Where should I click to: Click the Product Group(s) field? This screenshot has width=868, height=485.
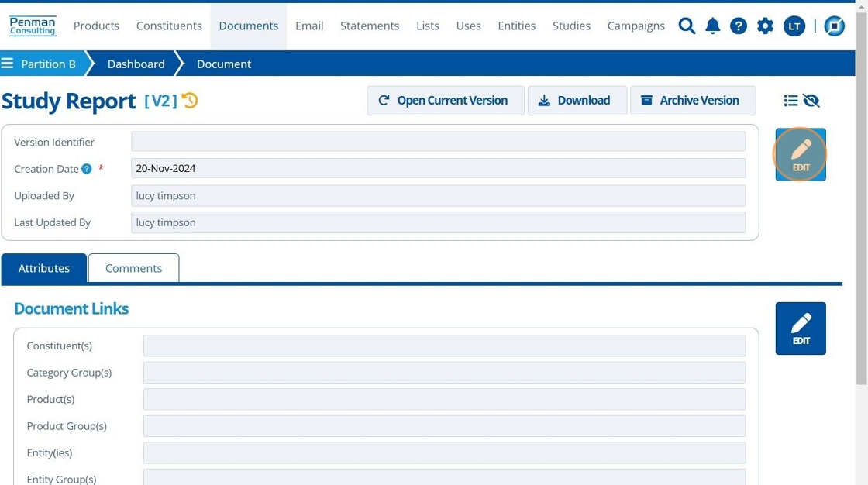[x=444, y=426]
